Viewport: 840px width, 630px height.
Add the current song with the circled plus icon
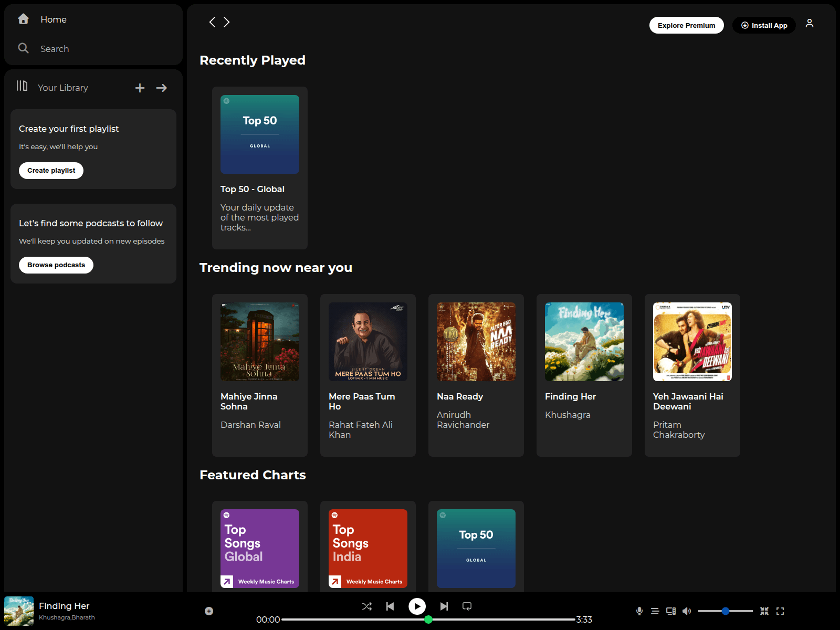click(x=209, y=611)
